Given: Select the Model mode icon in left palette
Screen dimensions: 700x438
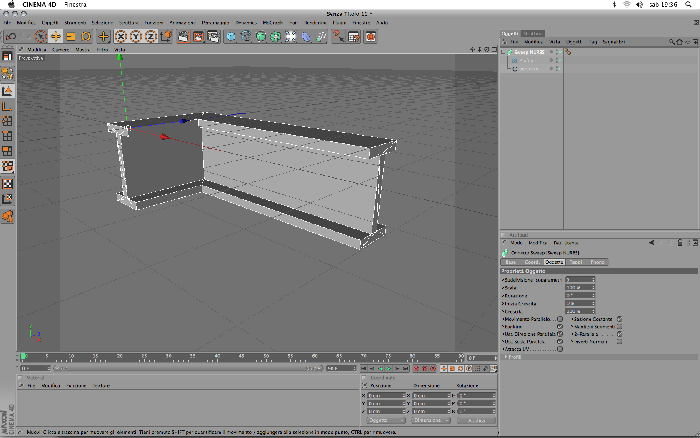Looking at the screenshot, I should [x=7, y=91].
